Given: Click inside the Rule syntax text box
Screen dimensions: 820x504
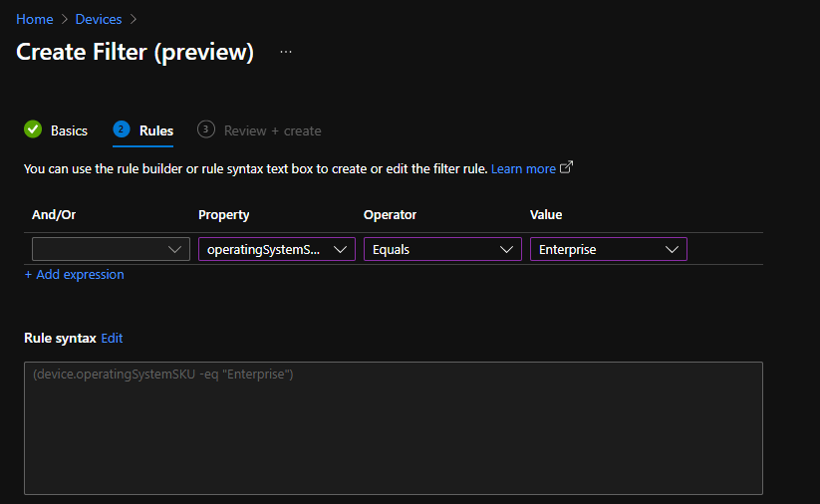Looking at the screenshot, I should (x=393, y=428).
